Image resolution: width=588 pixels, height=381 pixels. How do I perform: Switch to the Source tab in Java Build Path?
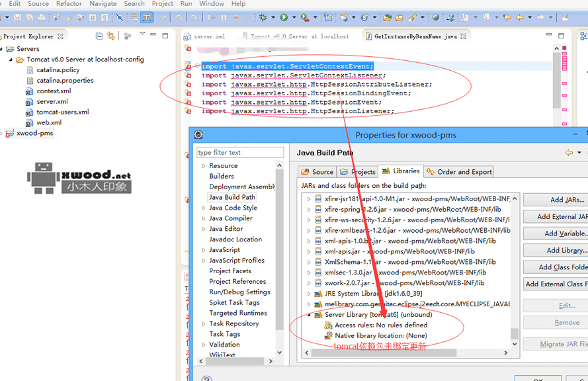click(317, 172)
